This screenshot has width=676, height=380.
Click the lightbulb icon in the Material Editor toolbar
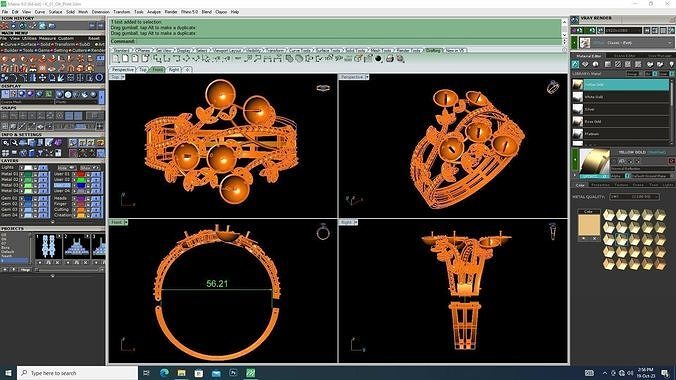point(671,64)
